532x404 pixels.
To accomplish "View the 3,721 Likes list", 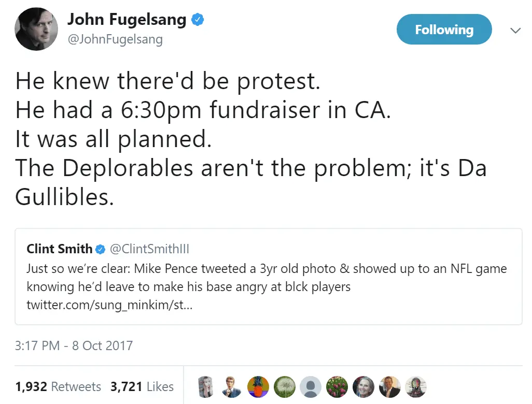I will pos(142,386).
